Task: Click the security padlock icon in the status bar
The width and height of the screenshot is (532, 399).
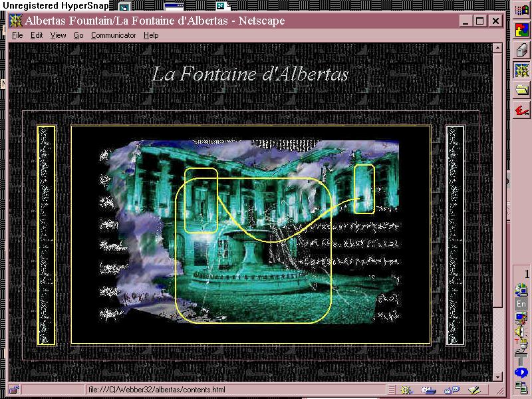Action: tap(14, 390)
